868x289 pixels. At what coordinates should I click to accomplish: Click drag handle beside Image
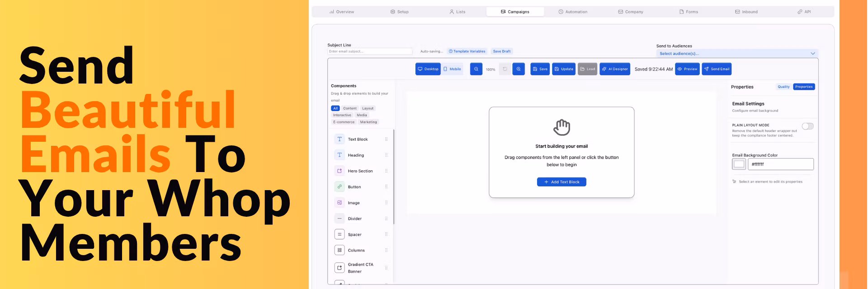tap(386, 203)
